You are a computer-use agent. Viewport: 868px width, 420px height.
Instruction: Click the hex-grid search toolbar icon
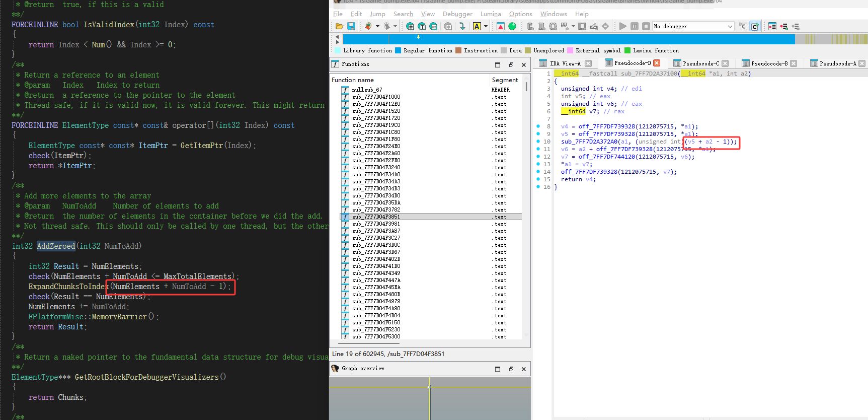[x=410, y=26]
